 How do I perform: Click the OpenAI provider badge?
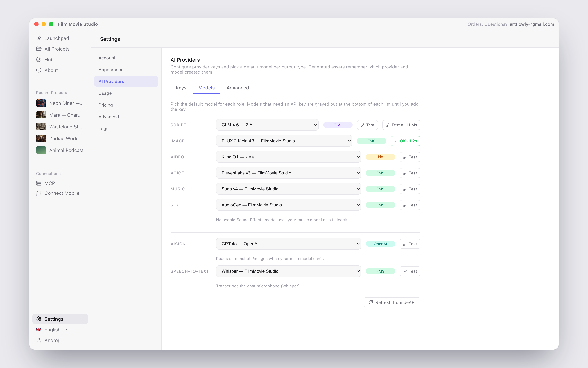click(380, 244)
